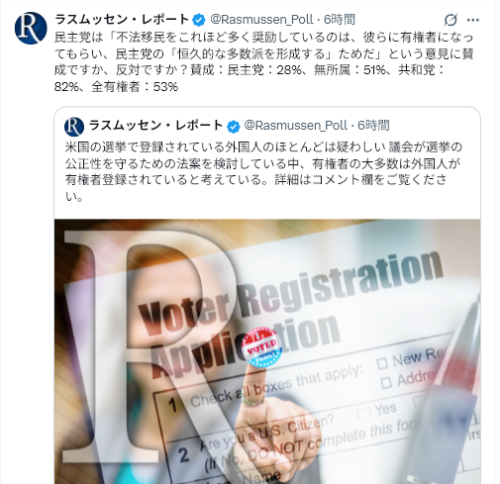This screenshot has width=500, height=484.
Task: Open @Rasmussen_Poll handle in main tweet
Action: (262, 20)
